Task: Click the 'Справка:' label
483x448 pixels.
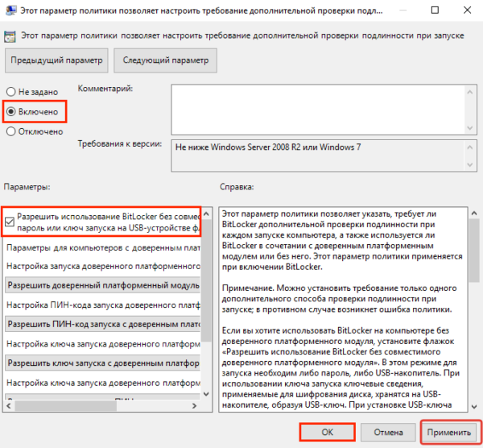Action: (x=237, y=187)
